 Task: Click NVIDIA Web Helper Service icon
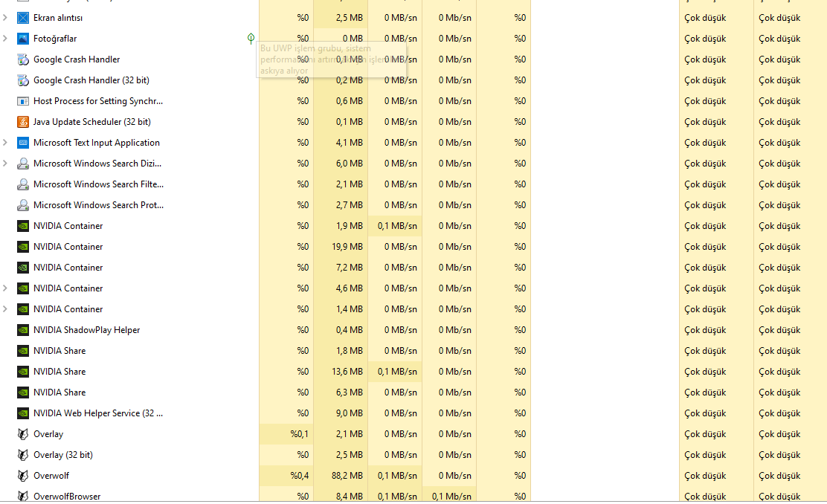click(23, 413)
